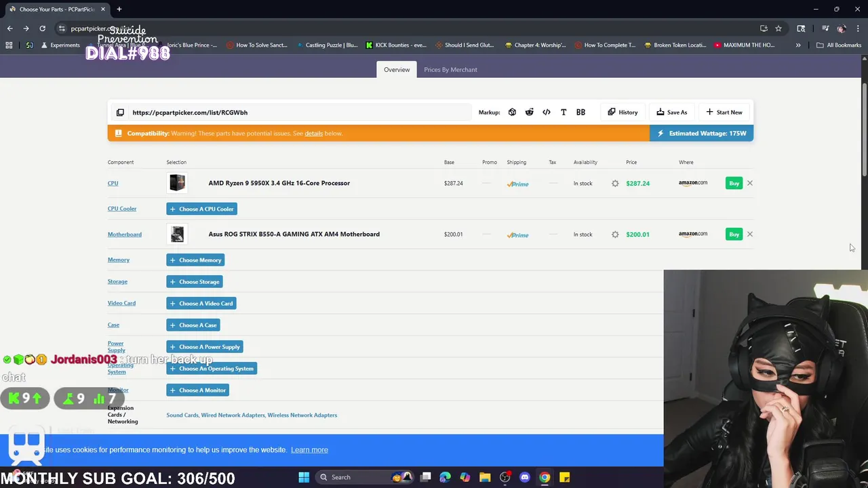Switch to the Overview tab
The image size is (868, 488).
[397, 69]
